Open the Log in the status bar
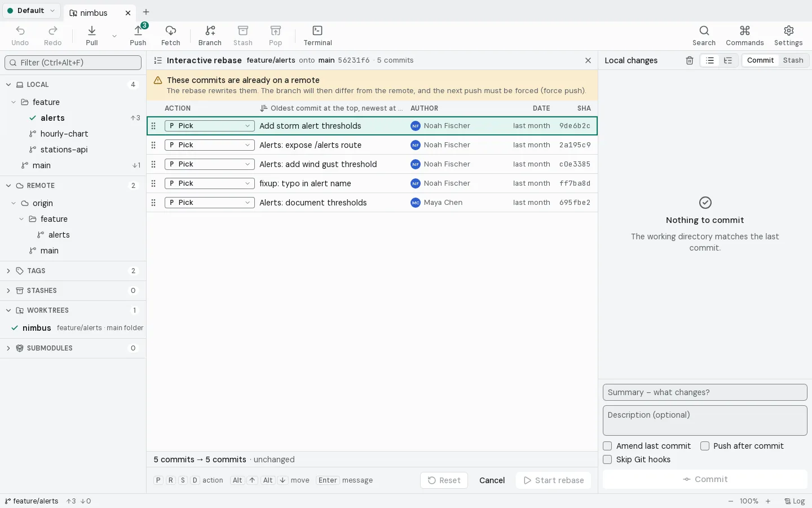 (x=795, y=501)
